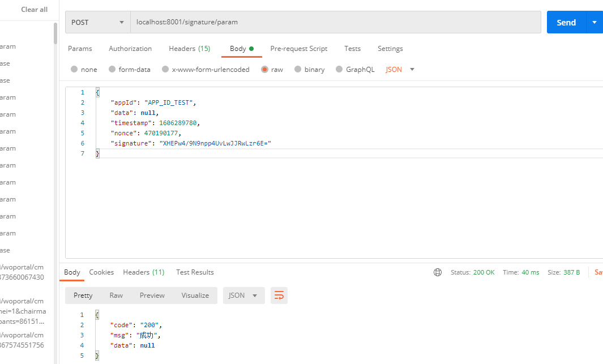Viewport: 603px width, 364px height.
Task: Click the Send button
Action: point(566,22)
